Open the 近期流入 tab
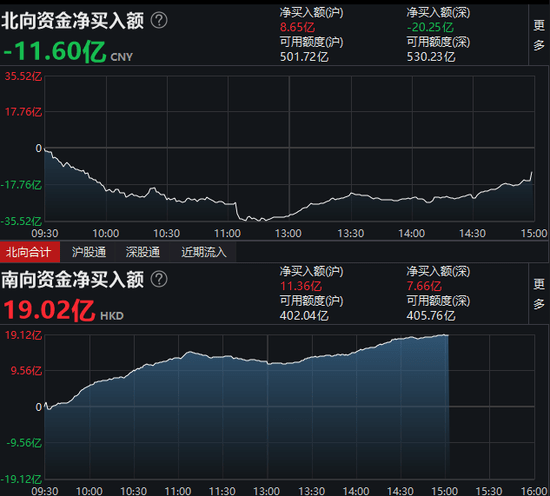Screen dimensions: 550x496 (203, 252)
